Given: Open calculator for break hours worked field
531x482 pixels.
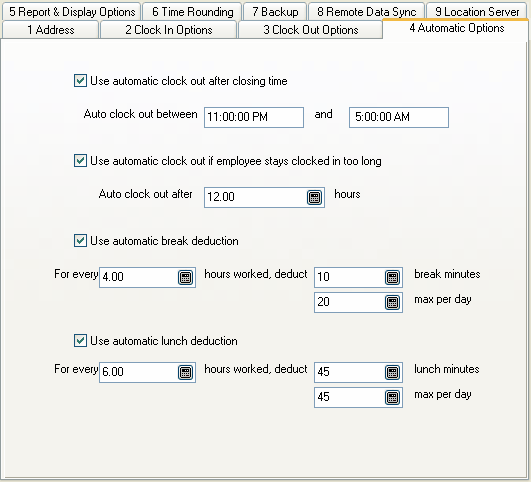Looking at the screenshot, I should [x=185, y=277].
